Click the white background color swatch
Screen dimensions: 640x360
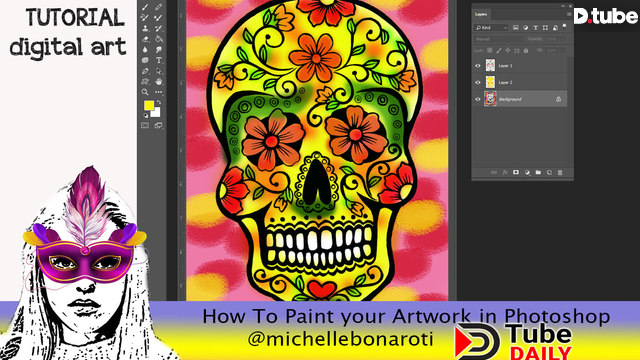157,113
